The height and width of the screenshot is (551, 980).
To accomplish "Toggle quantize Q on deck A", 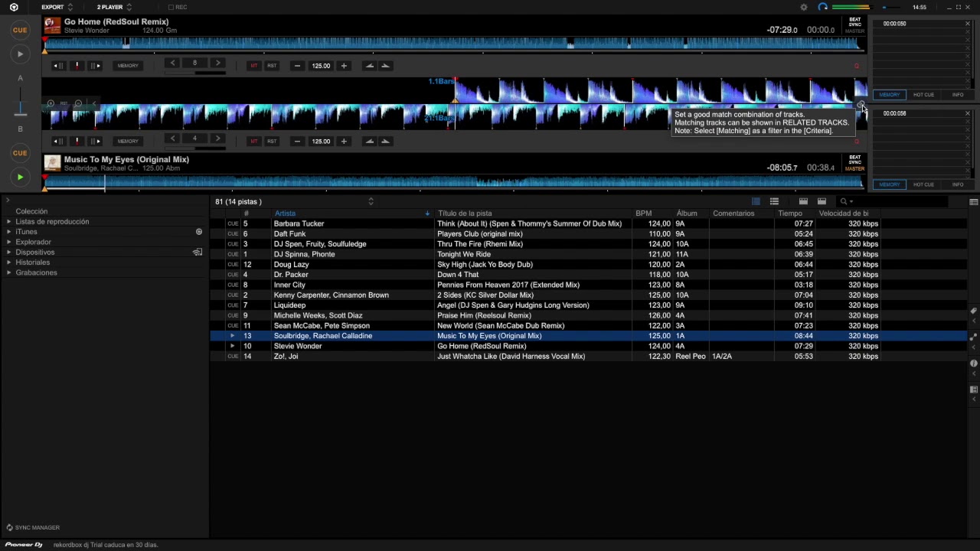I will (857, 67).
